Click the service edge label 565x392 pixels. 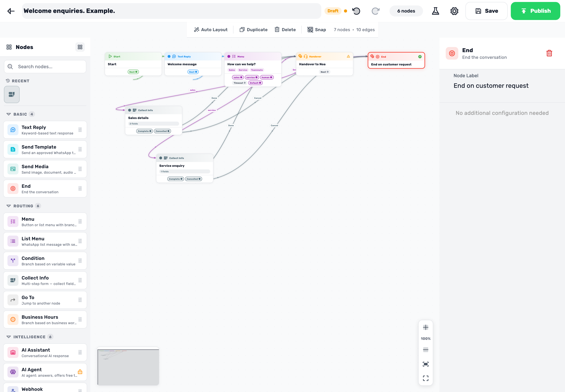tap(211, 110)
